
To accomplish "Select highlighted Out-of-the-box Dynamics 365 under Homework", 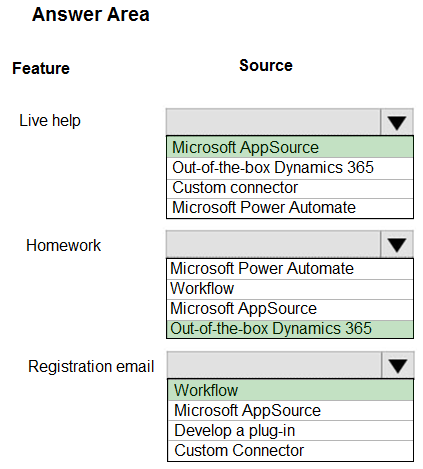I will pyautogui.click(x=290, y=329).
